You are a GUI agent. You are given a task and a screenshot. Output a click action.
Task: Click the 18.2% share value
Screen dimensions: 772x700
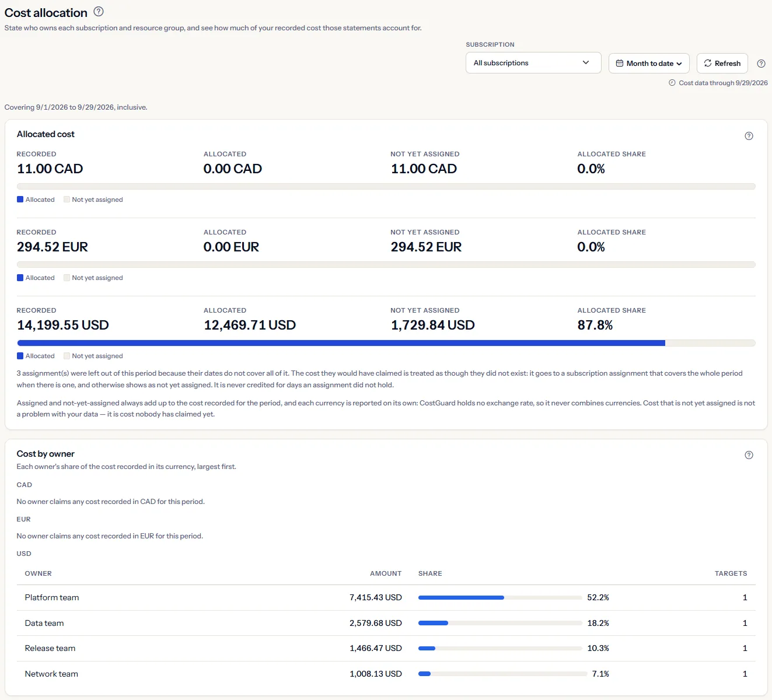click(598, 623)
